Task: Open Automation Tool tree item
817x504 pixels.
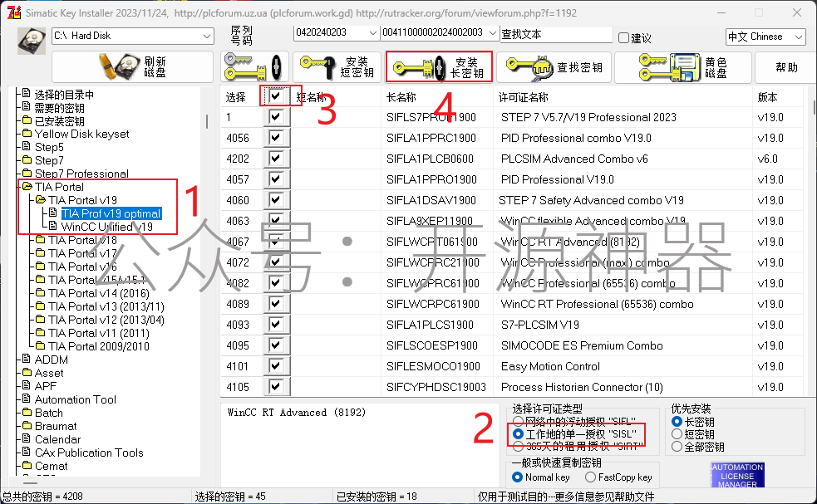Action: pos(75,399)
